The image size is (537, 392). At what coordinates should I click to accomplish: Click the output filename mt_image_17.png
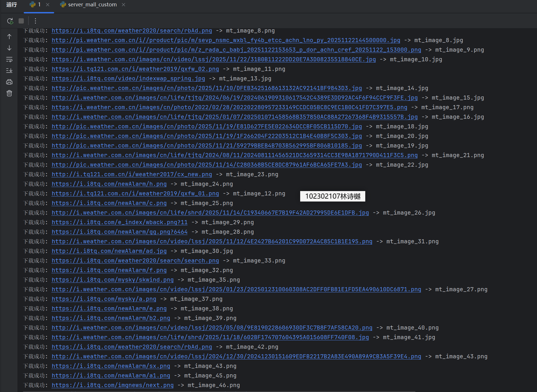[x=447, y=107]
